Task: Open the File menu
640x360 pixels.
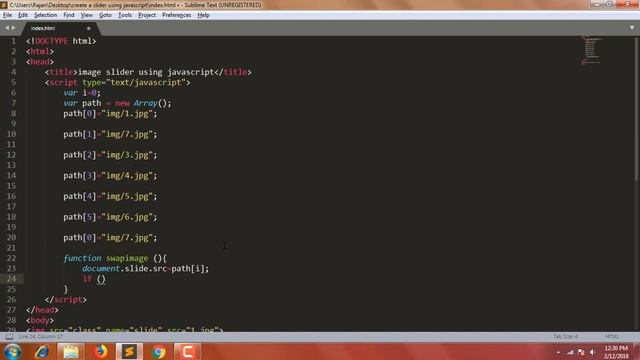Action: tap(7, 15)
